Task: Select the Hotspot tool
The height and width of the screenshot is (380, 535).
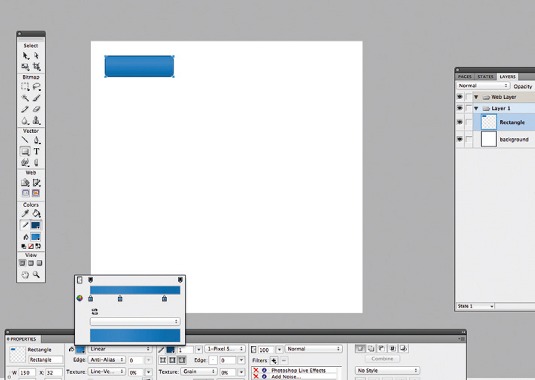Action: click(x=26, y=182)
